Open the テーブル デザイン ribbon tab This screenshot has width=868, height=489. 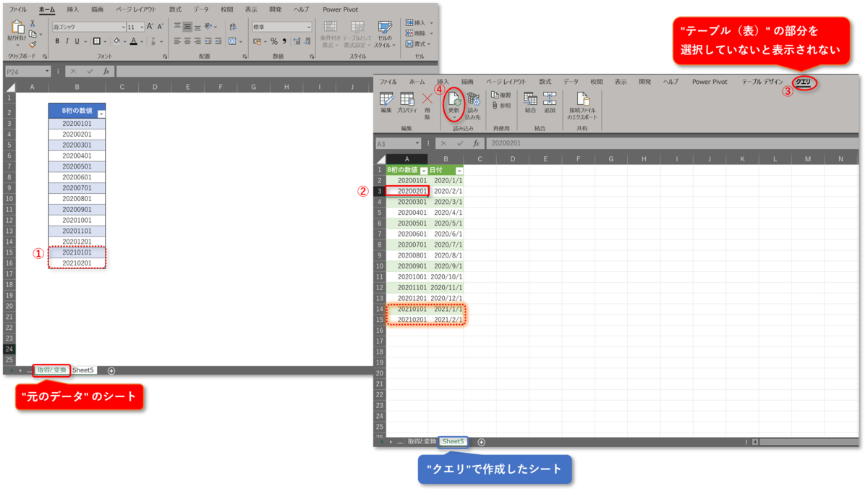762,82
